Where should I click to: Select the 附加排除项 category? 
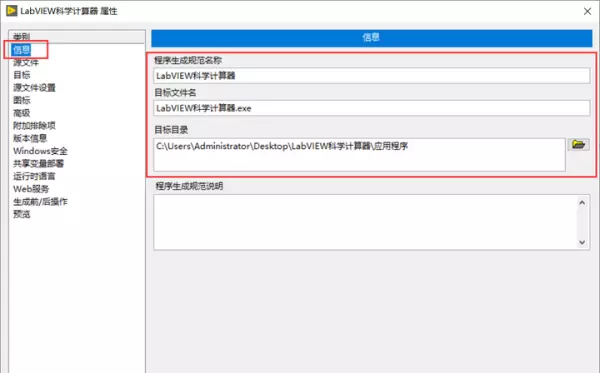click(34, 125)
